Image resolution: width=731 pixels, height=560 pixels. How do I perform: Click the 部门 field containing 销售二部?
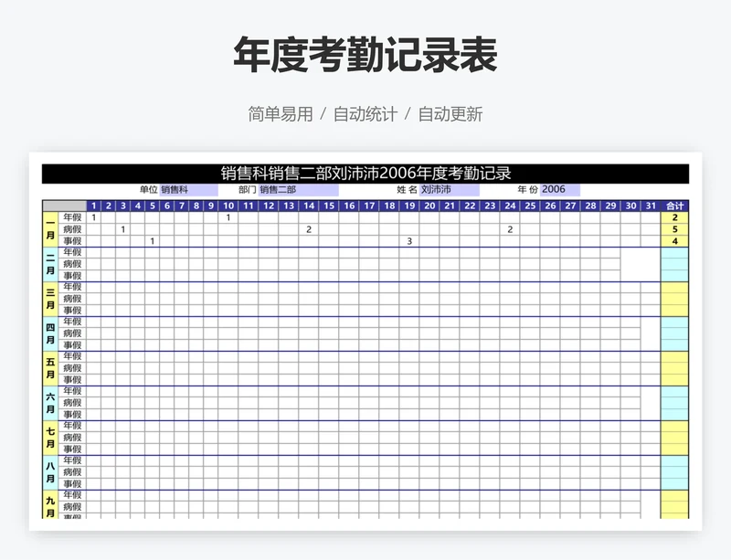(299, 190)
